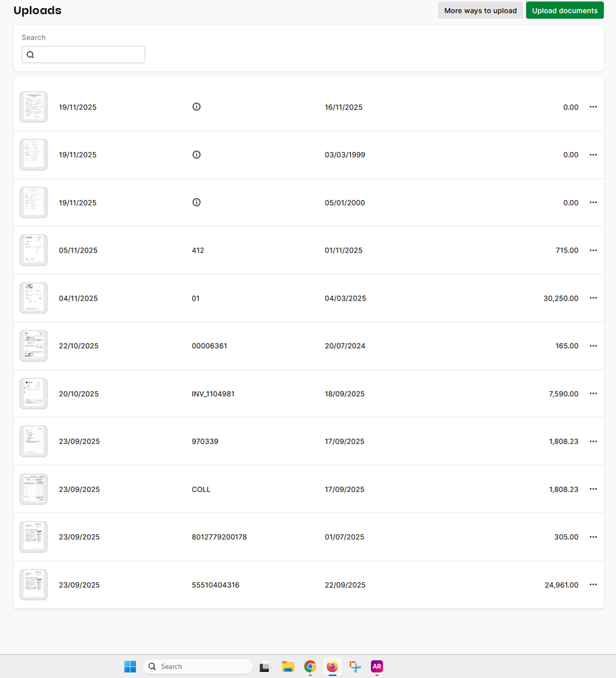616x678 pixels.
Task: Launch the Snipping Tool from the taskbar
Action: (x=354, y=666)
